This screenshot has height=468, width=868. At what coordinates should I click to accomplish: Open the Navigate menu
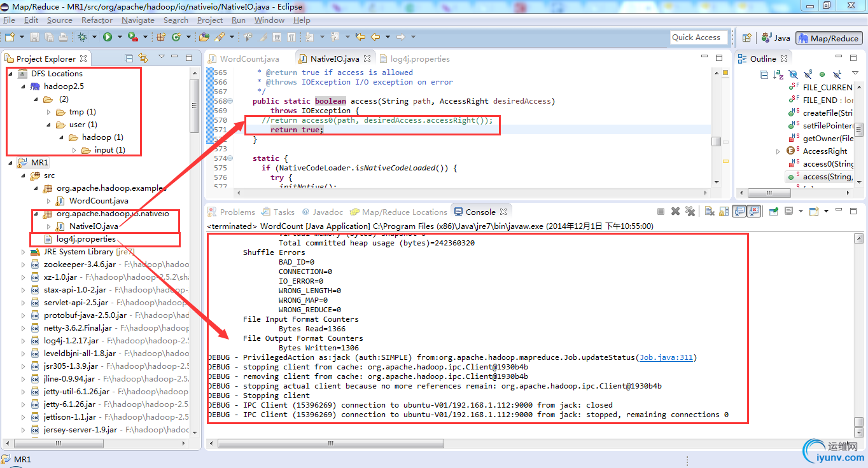(138, 20)
